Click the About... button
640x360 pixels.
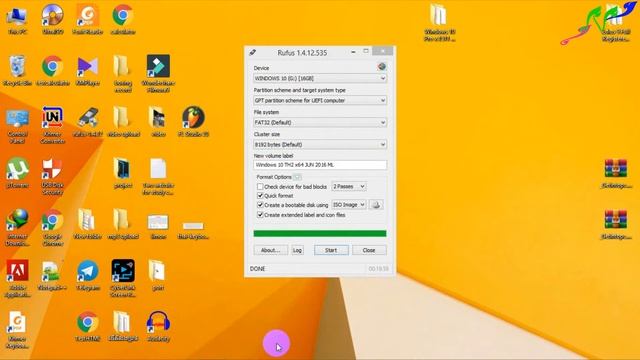click(270, 250)
